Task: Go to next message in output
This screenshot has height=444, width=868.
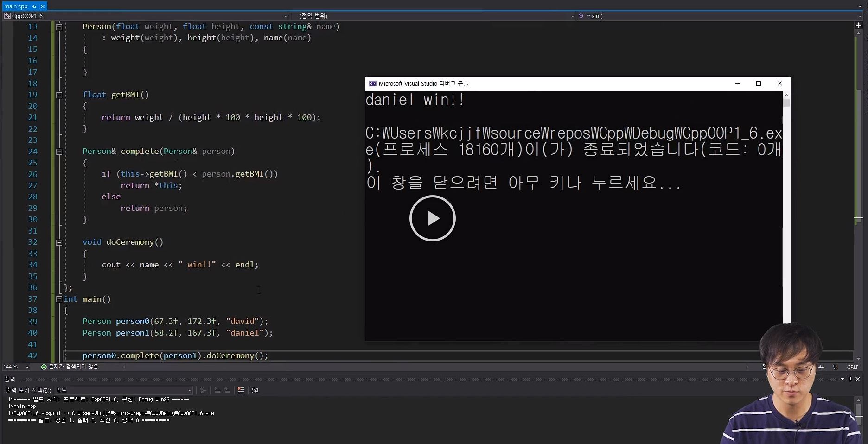Action: [x=227, y=390]
